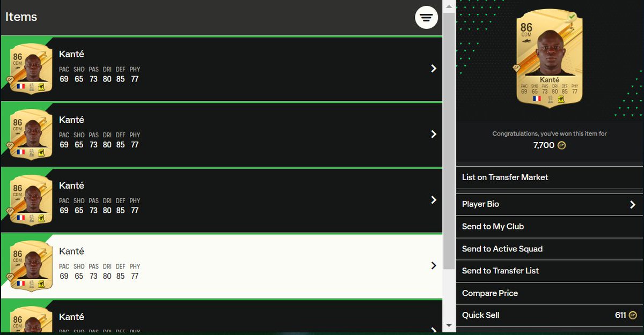
Task: Open Compare Price
Action: (x=550, y=294)
